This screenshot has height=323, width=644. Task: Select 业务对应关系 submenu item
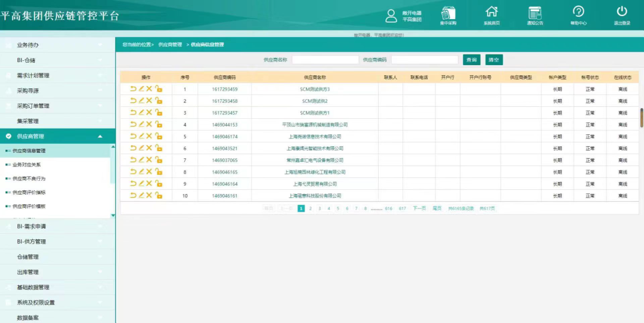tap(55, 165)
